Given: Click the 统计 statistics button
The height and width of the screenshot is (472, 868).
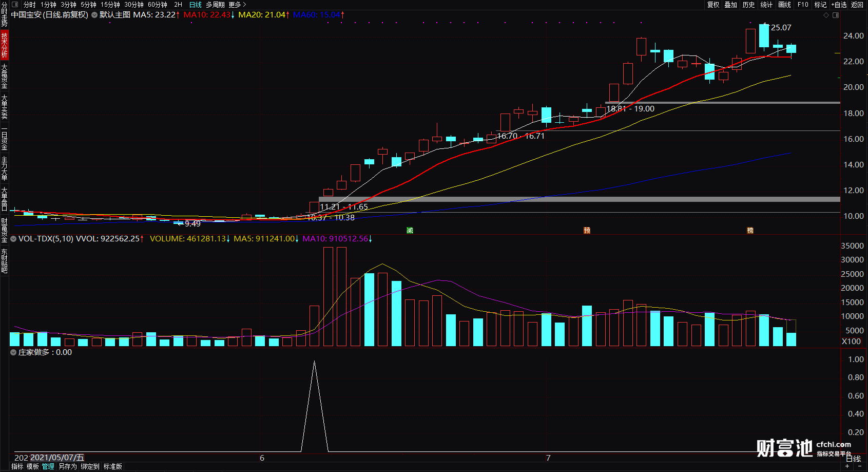Looking at the screenshot, I should tap(766, 5).
